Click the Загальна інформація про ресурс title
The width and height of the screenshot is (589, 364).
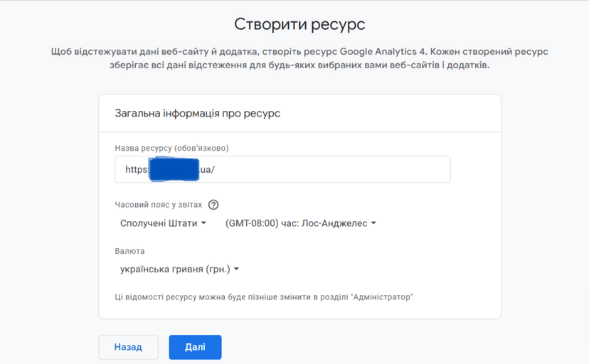[198, 113]
